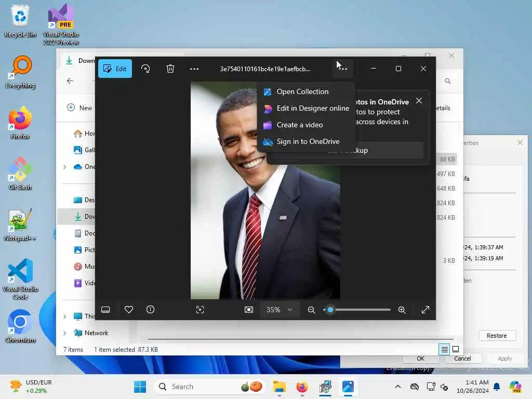Click the taskbar Search box
The height and width of the screenshot is (399, 532).
(210, 387)
